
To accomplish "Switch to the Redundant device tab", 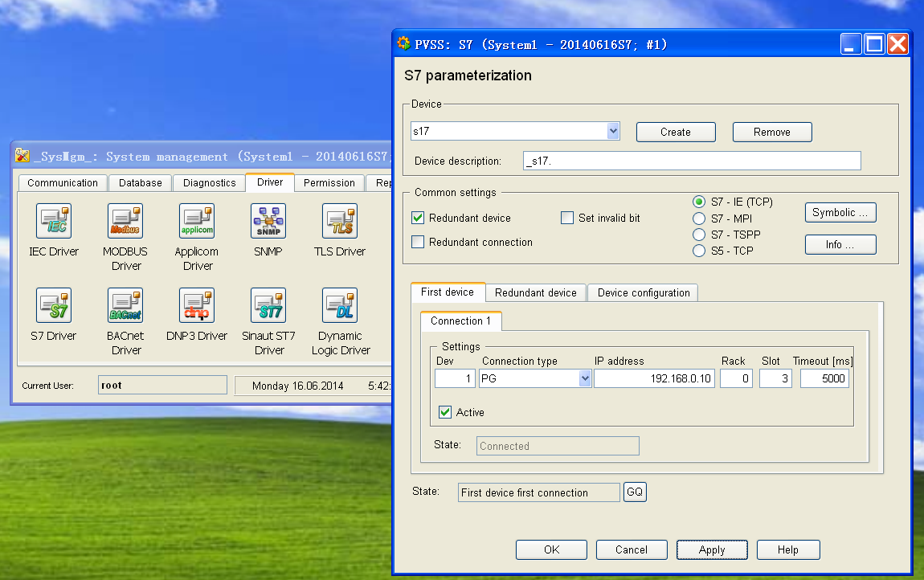I will (536, 293).
